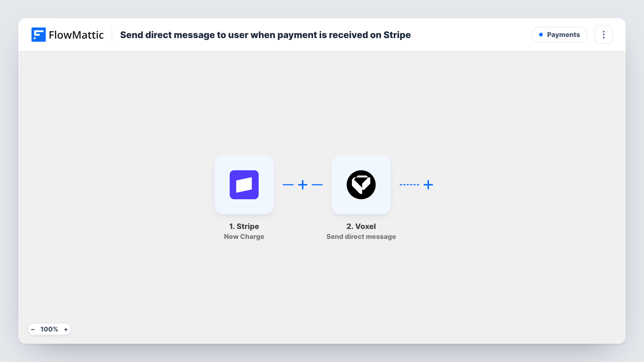Screen dimensions: 644x362
Task: Open the three-dot more options menu
Action: point(604,35)
